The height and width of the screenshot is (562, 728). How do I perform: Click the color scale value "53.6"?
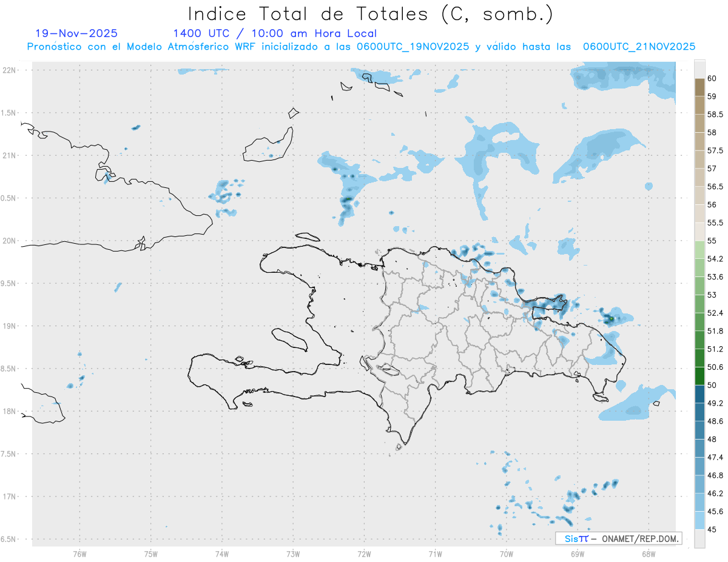click(x=715, y=277)
